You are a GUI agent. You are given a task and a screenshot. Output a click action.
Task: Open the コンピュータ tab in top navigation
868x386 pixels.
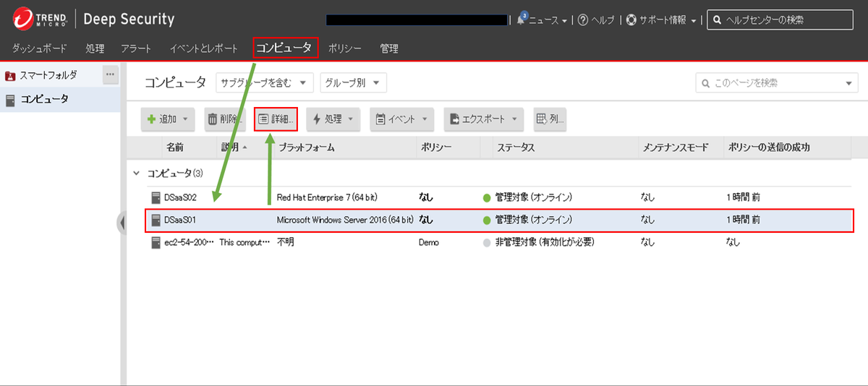click(x=286, y=48)
